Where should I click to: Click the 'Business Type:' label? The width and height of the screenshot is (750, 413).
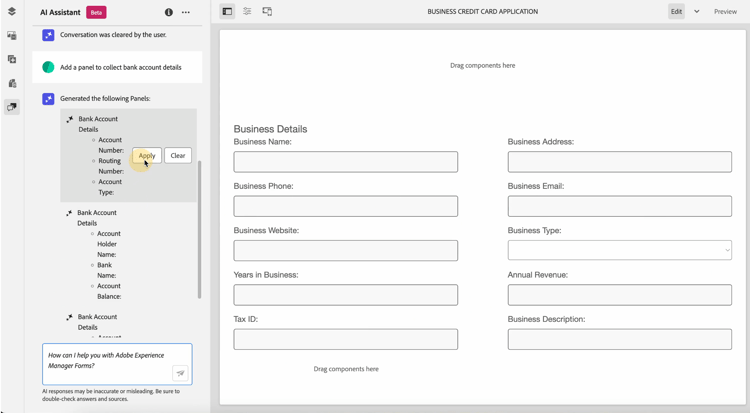coord(534,231)
